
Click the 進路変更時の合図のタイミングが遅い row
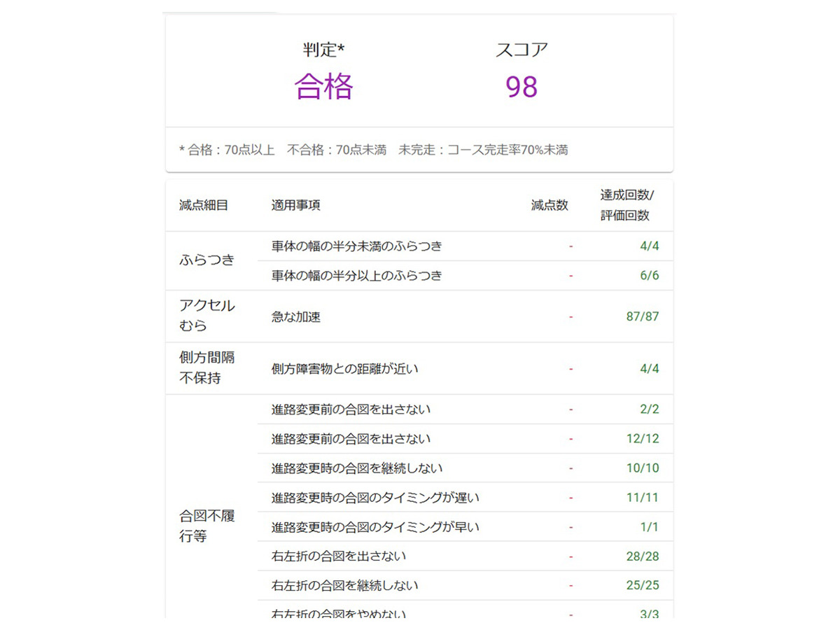(375, 498)
